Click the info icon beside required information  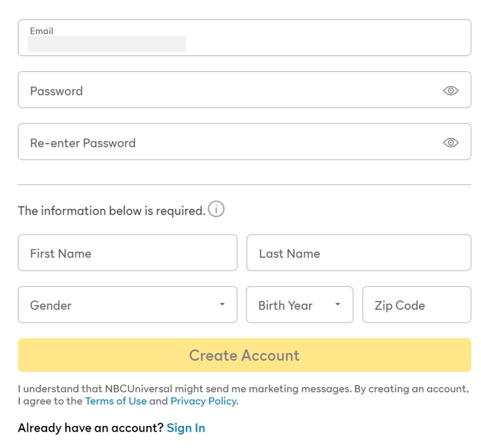pos(216,209)
